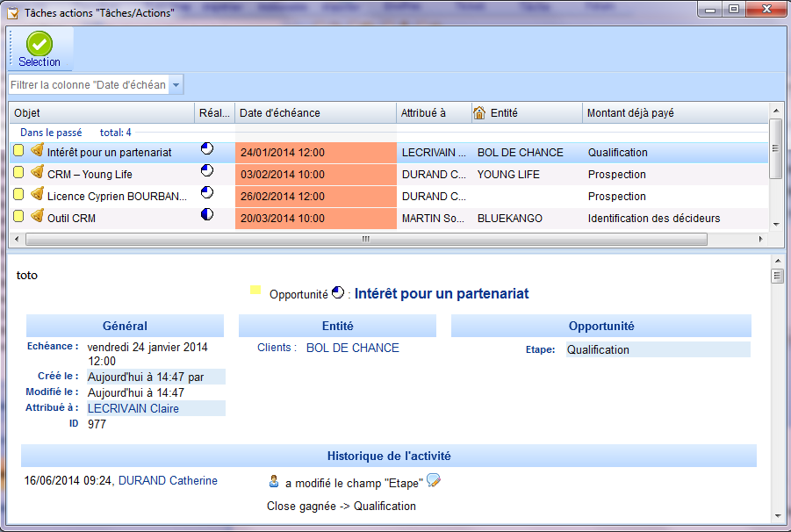The image size is (791, 532).
Task: Click progress pie icon in Licence Cyprien BOURBAN row
Action: click(x=207, y=192)
